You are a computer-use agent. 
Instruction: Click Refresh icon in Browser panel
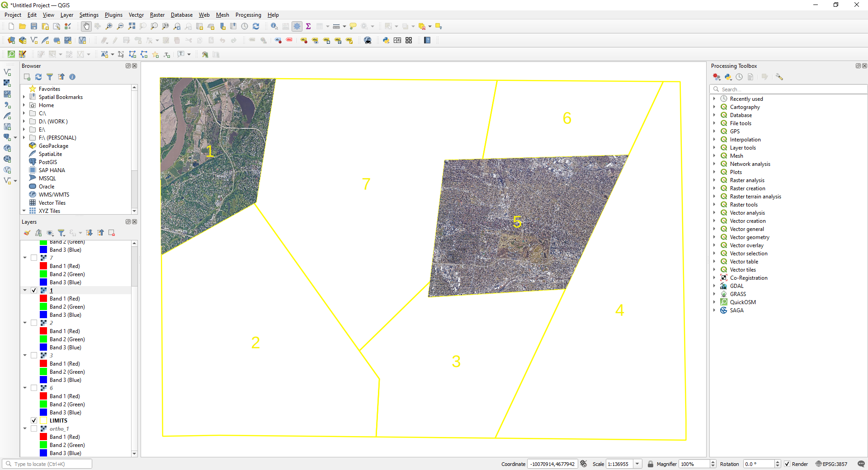point(38,77)
